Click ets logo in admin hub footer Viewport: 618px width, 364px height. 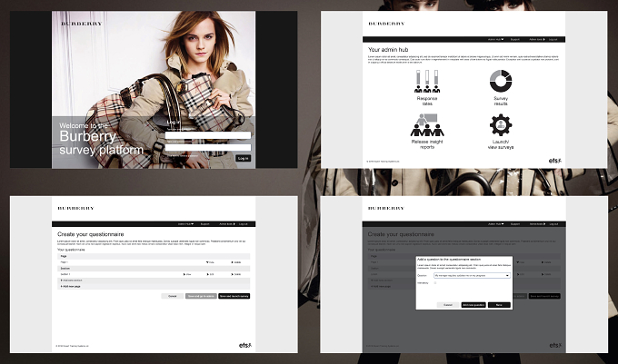[x=555, y=161]
